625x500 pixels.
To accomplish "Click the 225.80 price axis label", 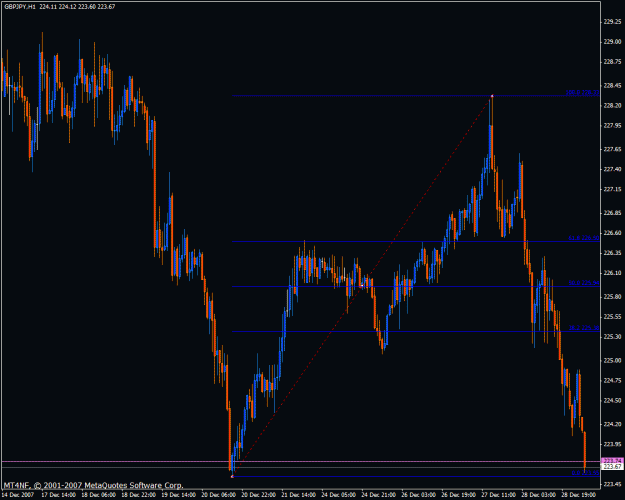I will (x=612, y=297).
